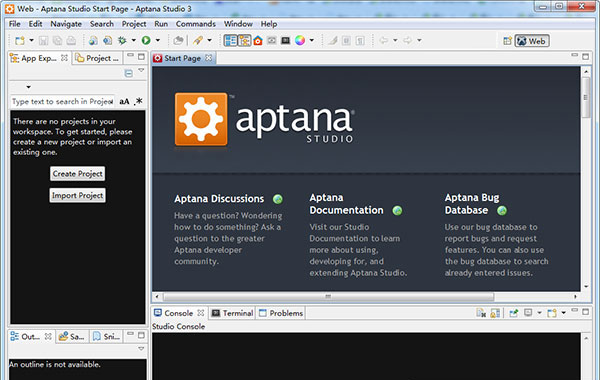Click the black Terminal icon in toolbar

285,40
